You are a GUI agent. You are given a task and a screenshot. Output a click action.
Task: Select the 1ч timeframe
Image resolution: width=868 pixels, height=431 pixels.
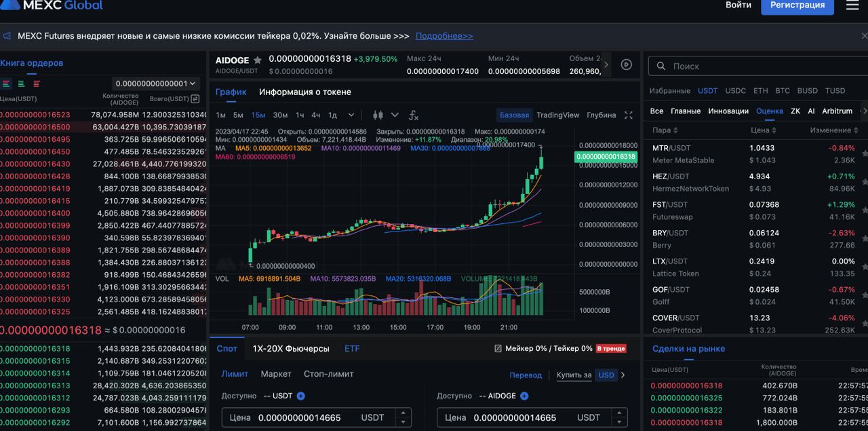[300, 115]
